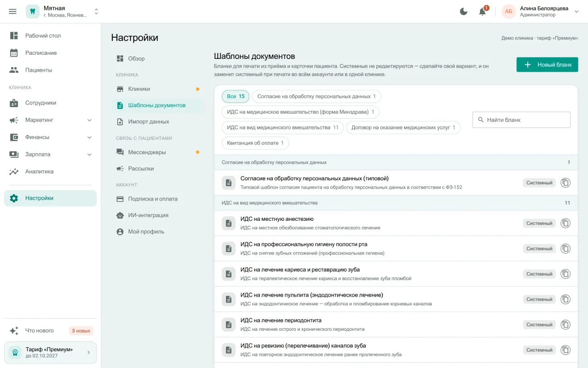The height and width of the screenshot is (368, 588).
Task: Open Пациенты section
Action: click(x=51, y=70)
